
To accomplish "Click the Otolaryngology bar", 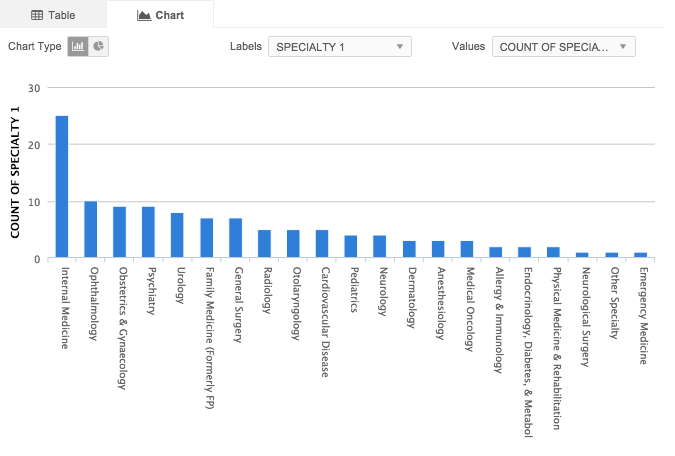I will 293,244.
